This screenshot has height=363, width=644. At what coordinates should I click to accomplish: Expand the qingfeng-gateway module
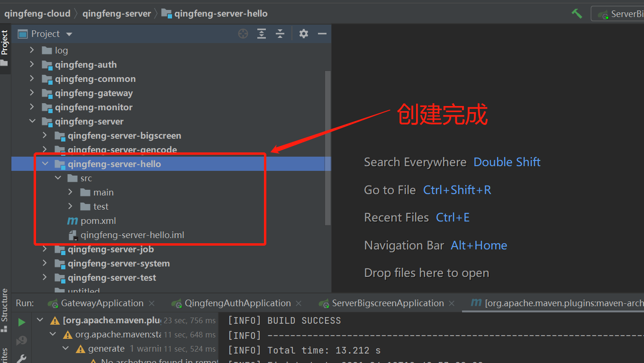pyautogui.click(x=32, y=93)
